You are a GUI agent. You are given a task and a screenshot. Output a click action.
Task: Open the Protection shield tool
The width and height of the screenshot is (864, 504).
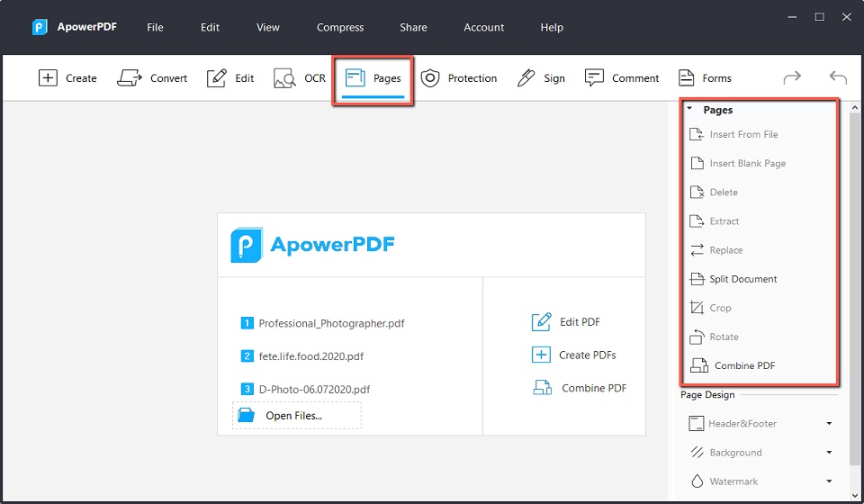430,78
